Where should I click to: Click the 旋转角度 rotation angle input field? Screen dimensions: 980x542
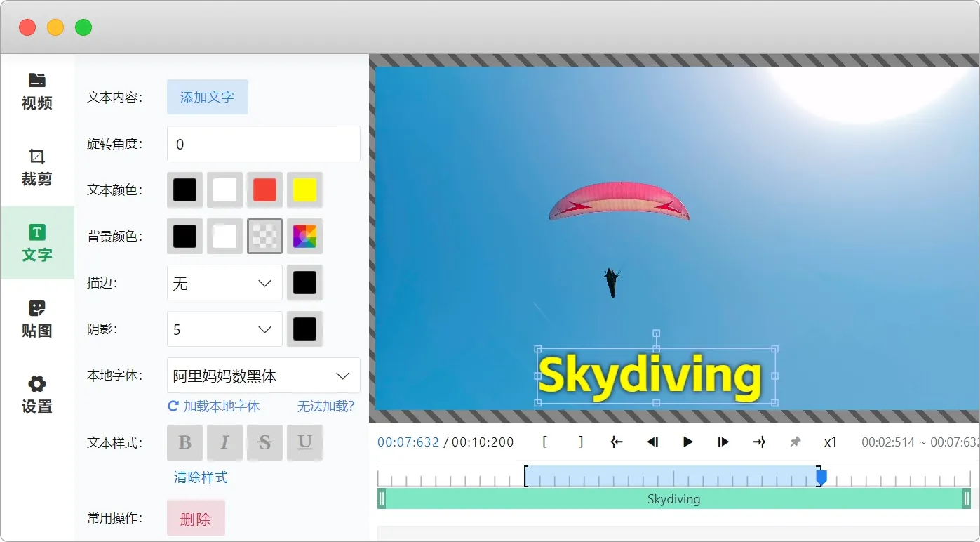(264, 144)
